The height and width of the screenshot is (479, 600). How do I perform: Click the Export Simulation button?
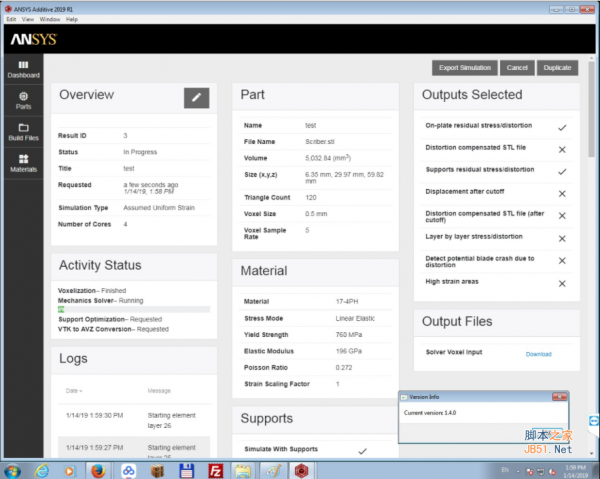(465, 68)
